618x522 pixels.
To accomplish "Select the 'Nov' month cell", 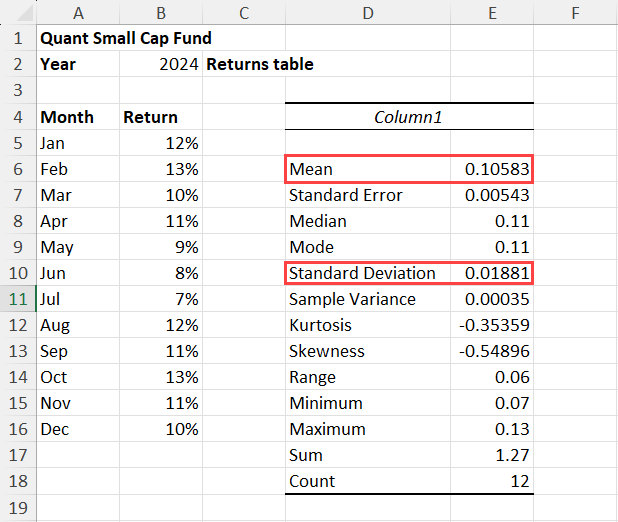I will (x=78, y=403).
